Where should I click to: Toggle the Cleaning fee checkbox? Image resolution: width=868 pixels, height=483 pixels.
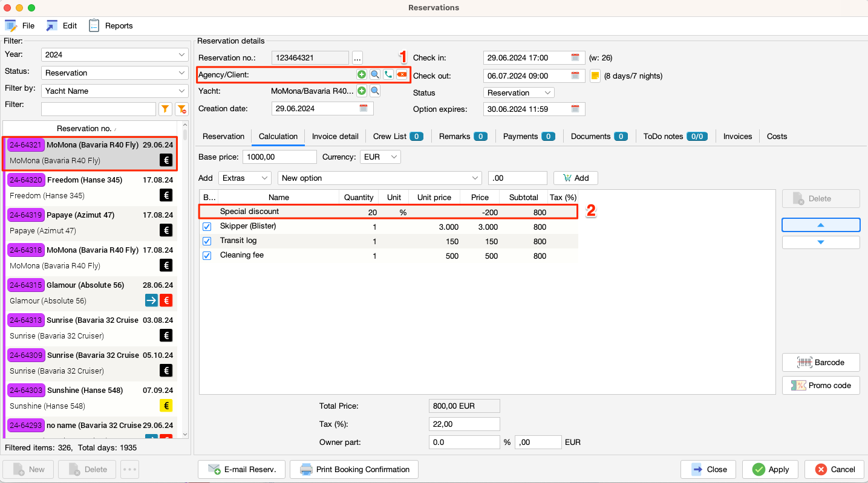pyautogui.click(x=207, y=256)
